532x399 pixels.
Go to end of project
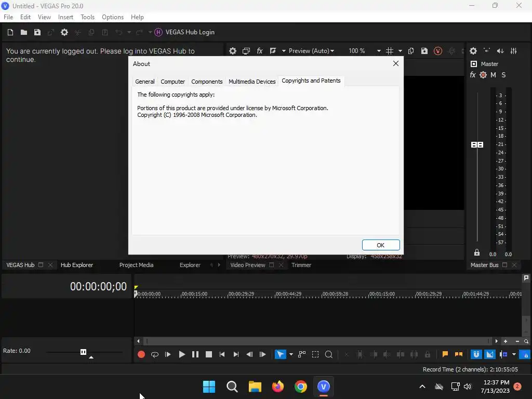click(236, 354)
